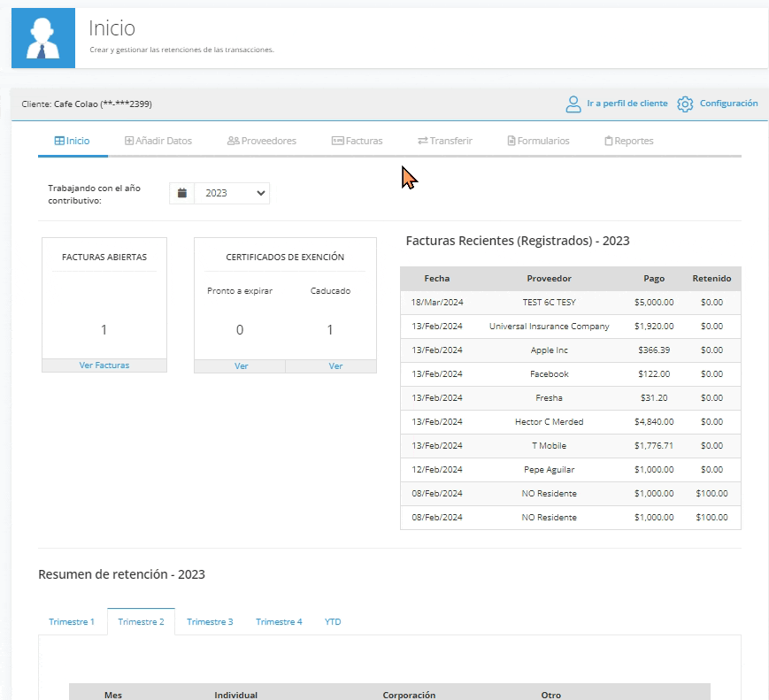Click the $366.39 payment amount

click(654, 350)
